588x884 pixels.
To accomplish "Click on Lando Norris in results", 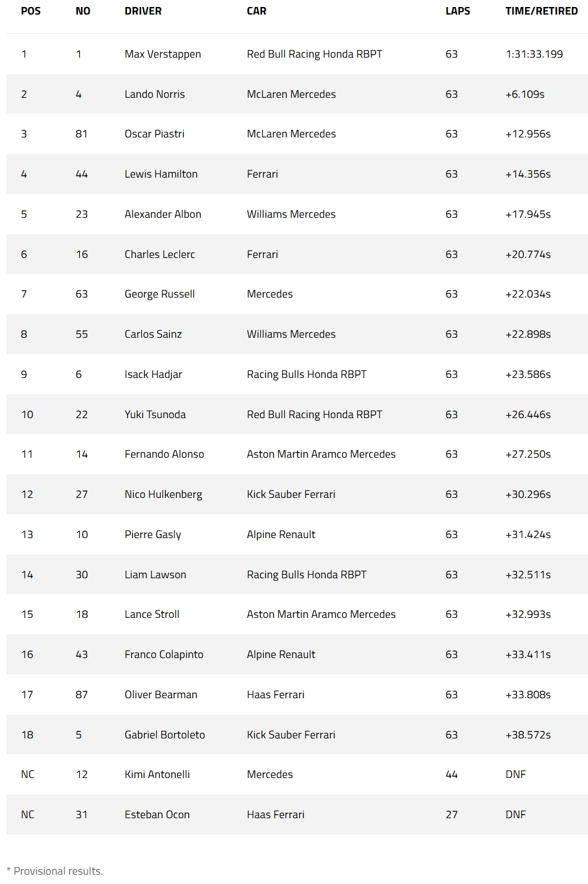I will point(155,94).
